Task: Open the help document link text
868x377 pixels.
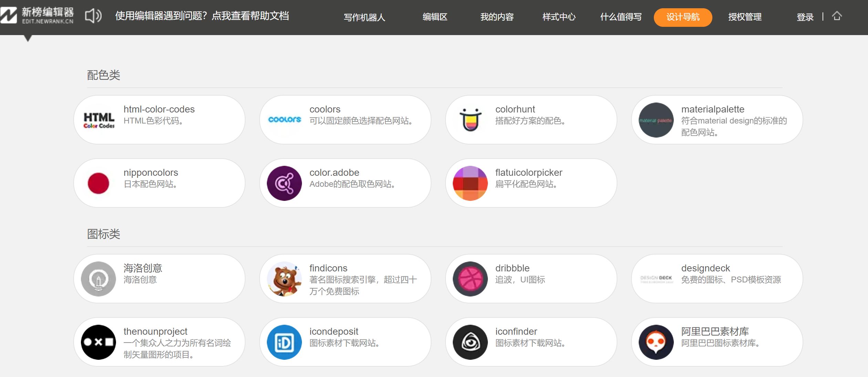Action: coord(202,16)
